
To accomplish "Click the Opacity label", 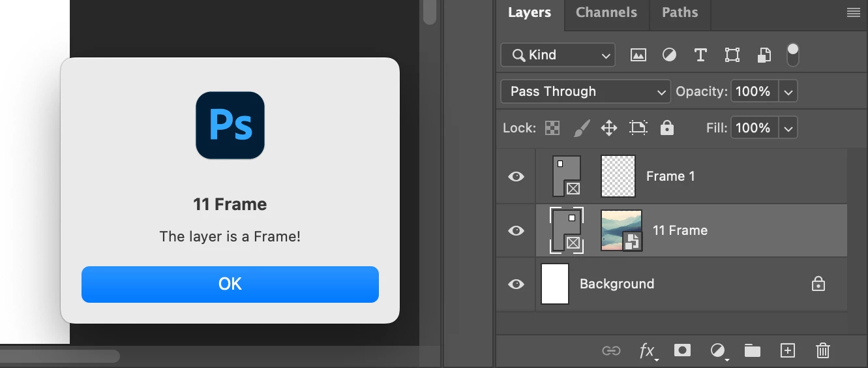I will pyautogui.click(x=702, y=91).
